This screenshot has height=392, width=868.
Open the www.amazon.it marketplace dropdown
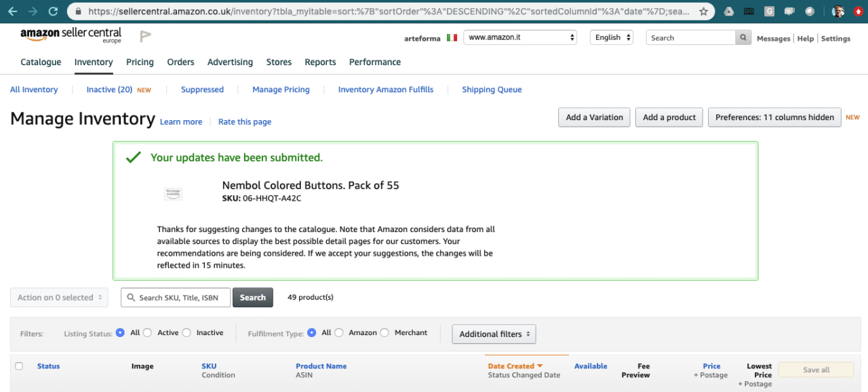tap(519, 37)
